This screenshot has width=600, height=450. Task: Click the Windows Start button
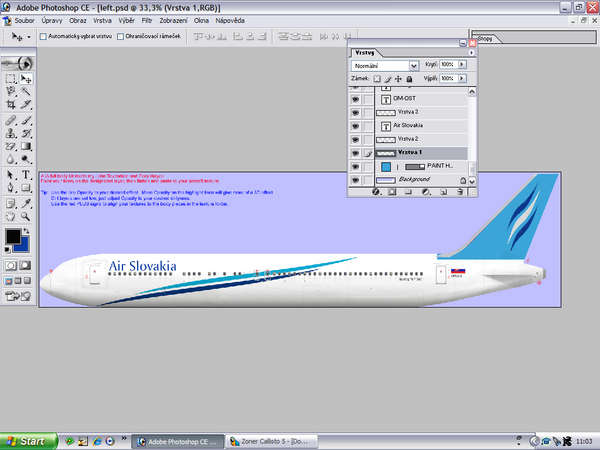tap(29, 441)
